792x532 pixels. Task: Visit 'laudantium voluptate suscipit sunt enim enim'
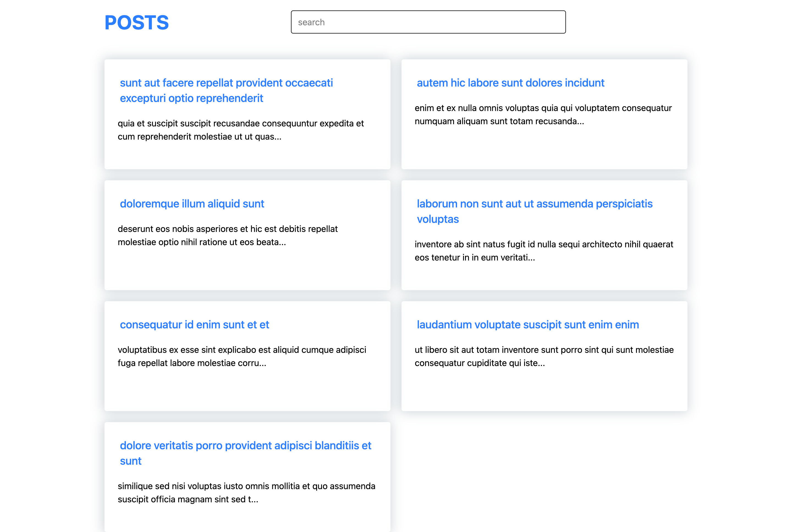[x=527, y=325]
